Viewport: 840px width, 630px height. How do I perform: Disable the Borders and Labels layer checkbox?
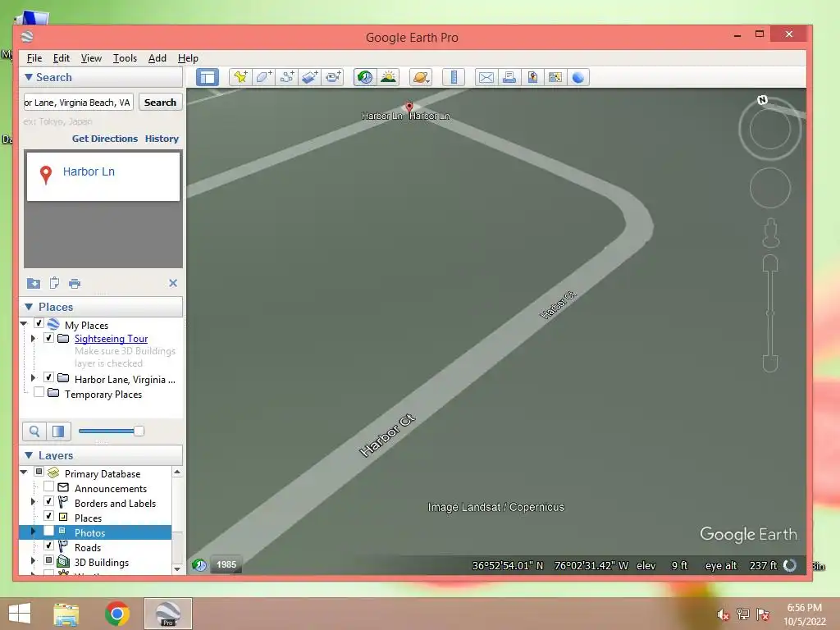pos(48,501)
